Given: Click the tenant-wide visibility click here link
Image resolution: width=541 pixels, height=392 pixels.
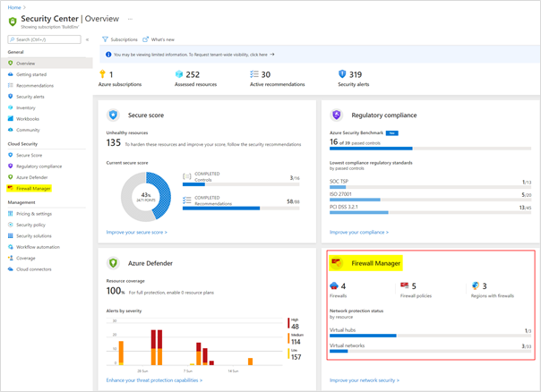Looking at the screenshot, I should pos(259,55).
